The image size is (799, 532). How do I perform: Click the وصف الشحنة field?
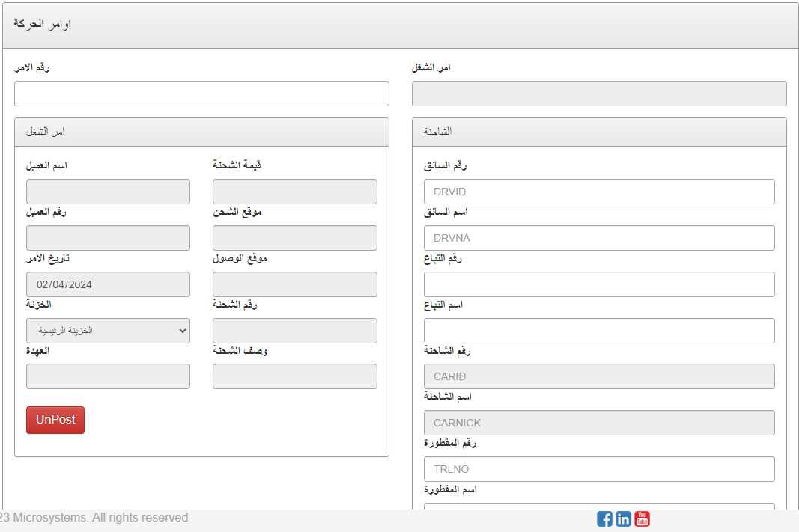pyautogui.click(x=295, y=376)
